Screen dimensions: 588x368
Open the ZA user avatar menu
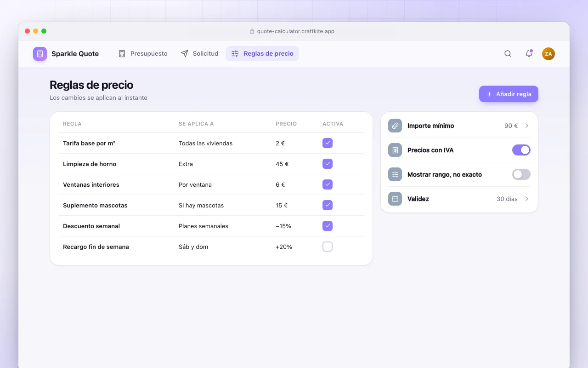point(548,54)
